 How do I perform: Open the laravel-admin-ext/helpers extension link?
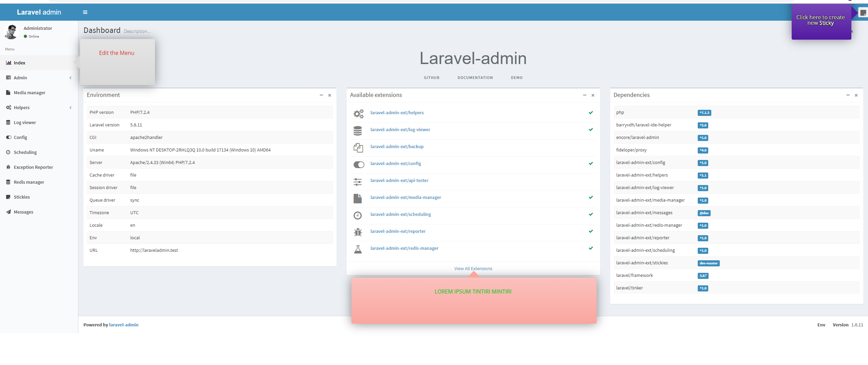pyautogui.click(x=397, y=113)
